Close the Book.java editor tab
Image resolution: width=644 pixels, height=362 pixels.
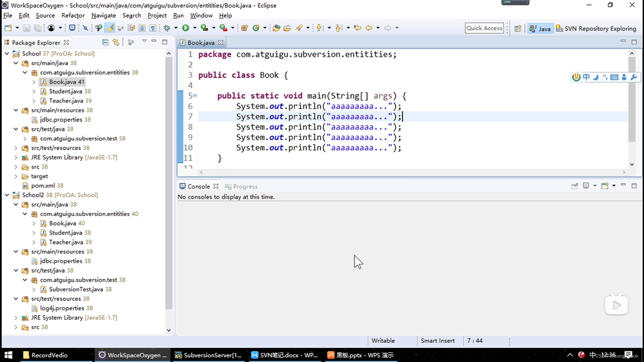click(220, 43)
